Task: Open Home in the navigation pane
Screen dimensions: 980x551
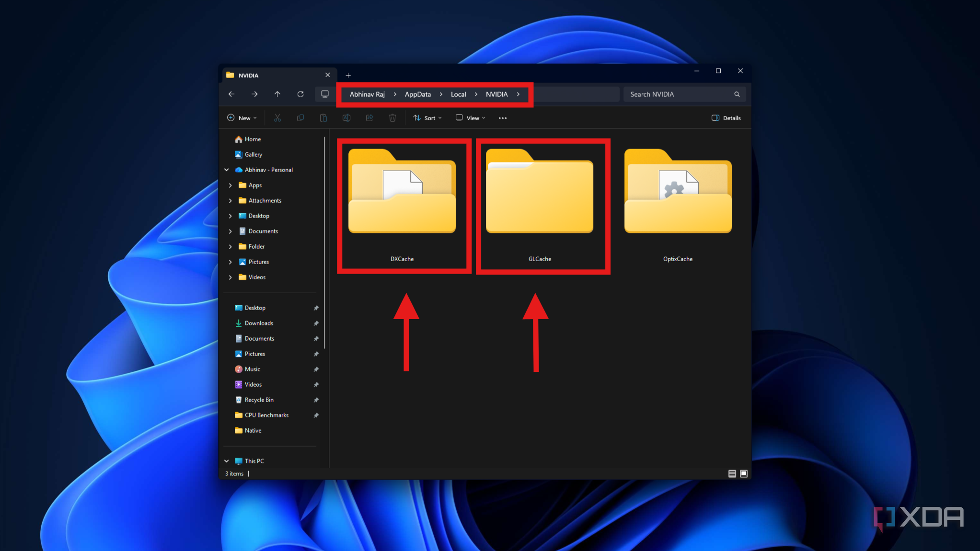Action: pyautogui.click(x=248, y=139)
